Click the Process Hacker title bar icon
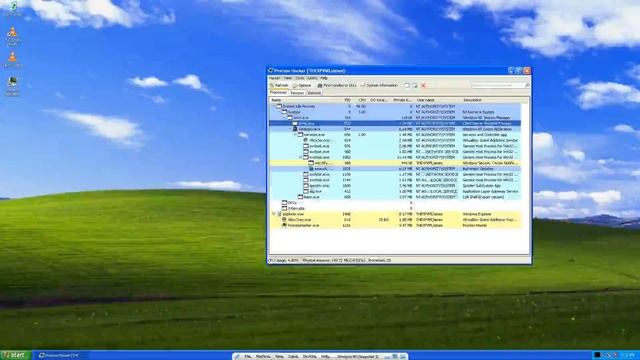This screenshot has height=360, width=640. pos(270,71)
